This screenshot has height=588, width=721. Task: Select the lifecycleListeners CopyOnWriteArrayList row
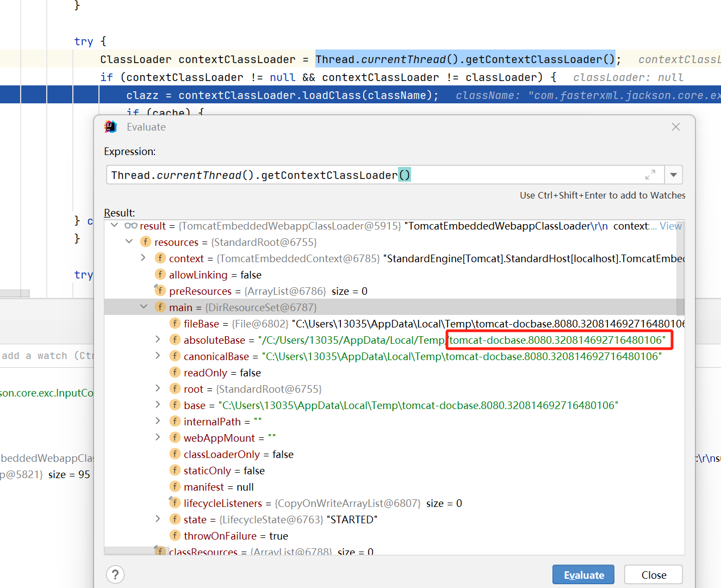click(x=394, y=503)
